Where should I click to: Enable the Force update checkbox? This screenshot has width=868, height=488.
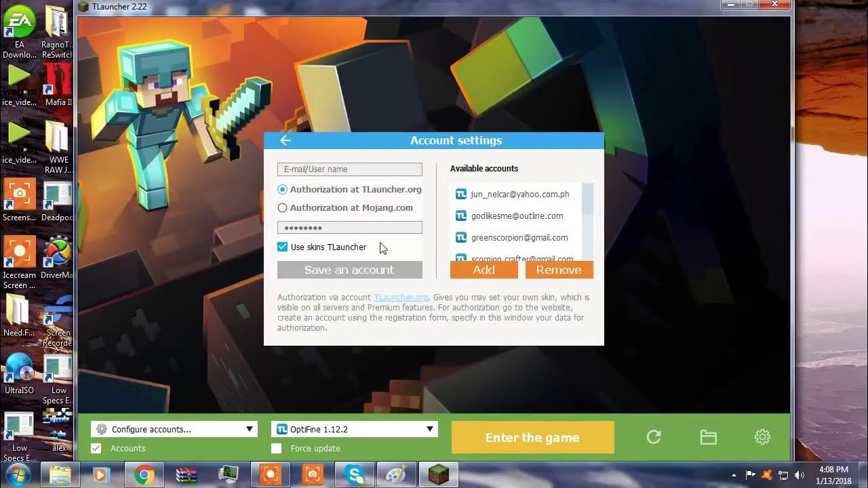(276, 448)
